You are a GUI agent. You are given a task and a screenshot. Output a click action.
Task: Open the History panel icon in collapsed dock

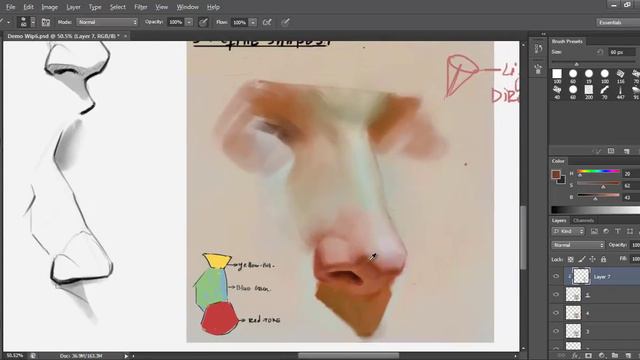click(538, 49)
